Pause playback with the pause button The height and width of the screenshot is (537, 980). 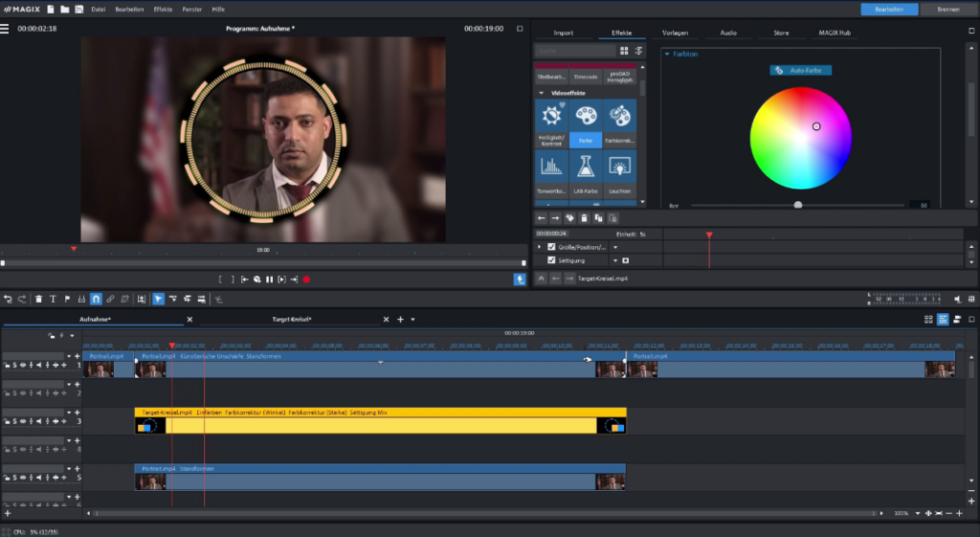[x=269, y=280]
